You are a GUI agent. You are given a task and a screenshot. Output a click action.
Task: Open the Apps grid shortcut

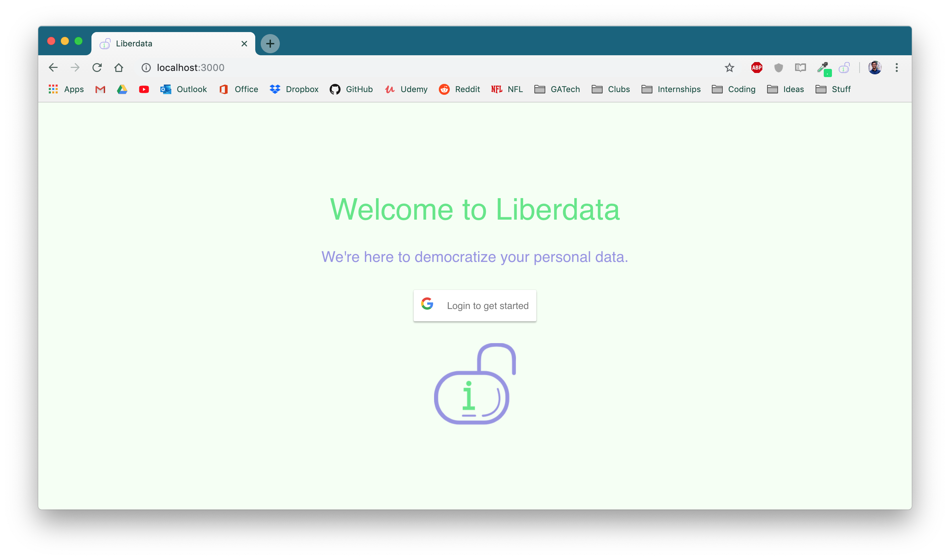point(66,89)
